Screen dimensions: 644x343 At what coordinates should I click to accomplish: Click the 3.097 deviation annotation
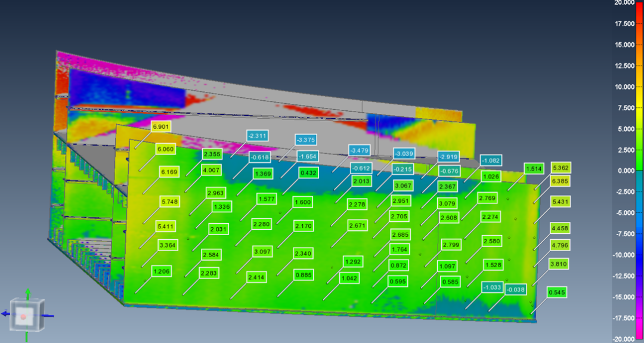[262, 252]
